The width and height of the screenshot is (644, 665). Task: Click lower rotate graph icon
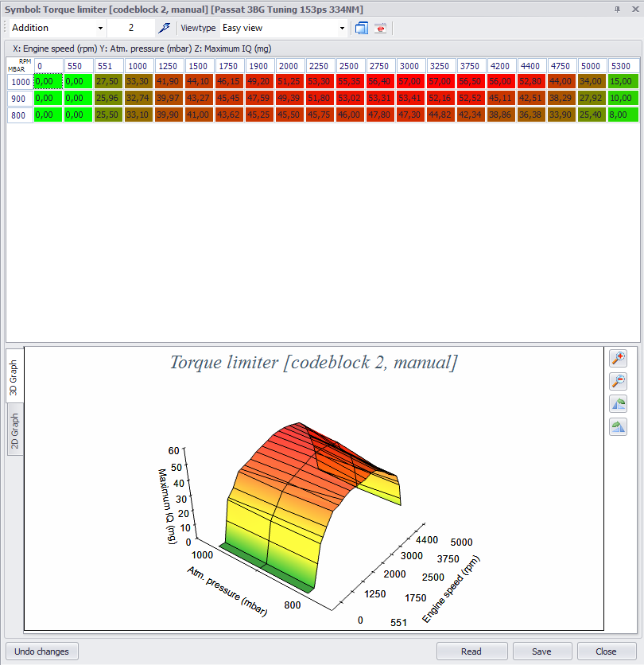point(618,426)
